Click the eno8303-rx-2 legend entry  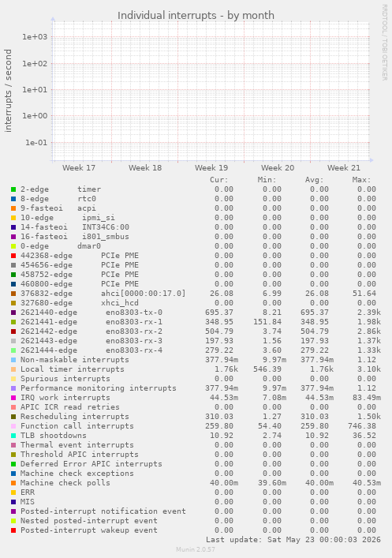tap(91, 331)
